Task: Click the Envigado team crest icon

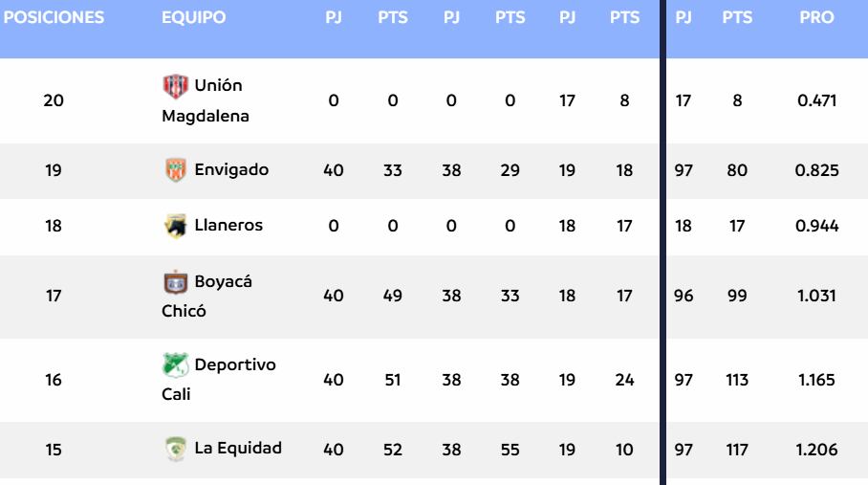Action: (x=176, y=170)
